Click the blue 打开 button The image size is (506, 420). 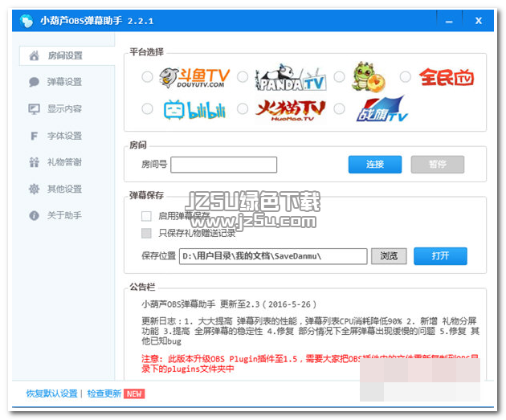(x=440, y=256)
